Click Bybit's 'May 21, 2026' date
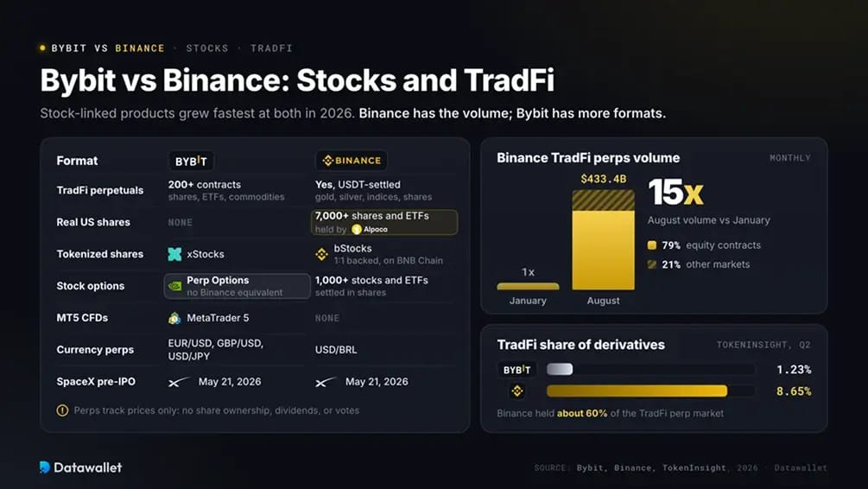868x489 pixels. click(x=230, y=382)
